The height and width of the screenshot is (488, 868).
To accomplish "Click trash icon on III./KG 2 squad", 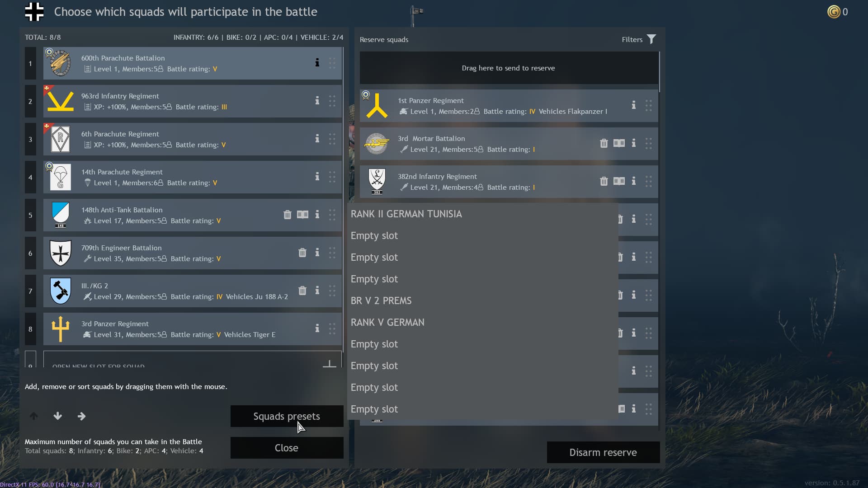I will [302, 291].
